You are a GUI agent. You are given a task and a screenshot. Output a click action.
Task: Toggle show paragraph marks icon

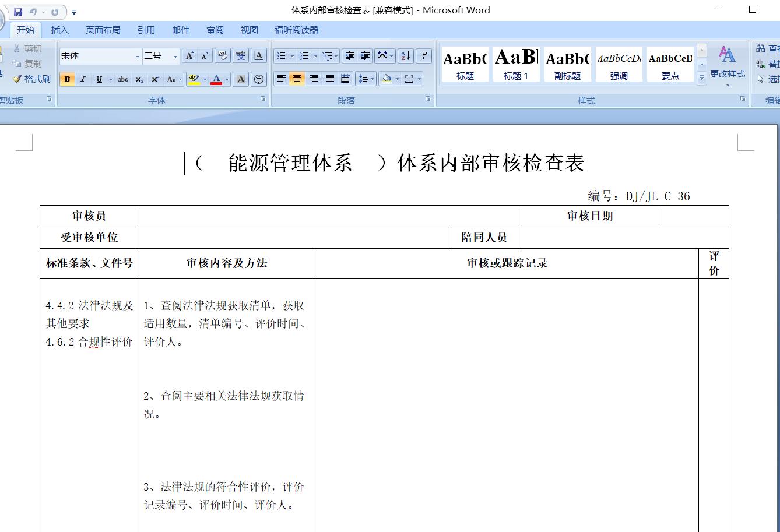(424, 56)
